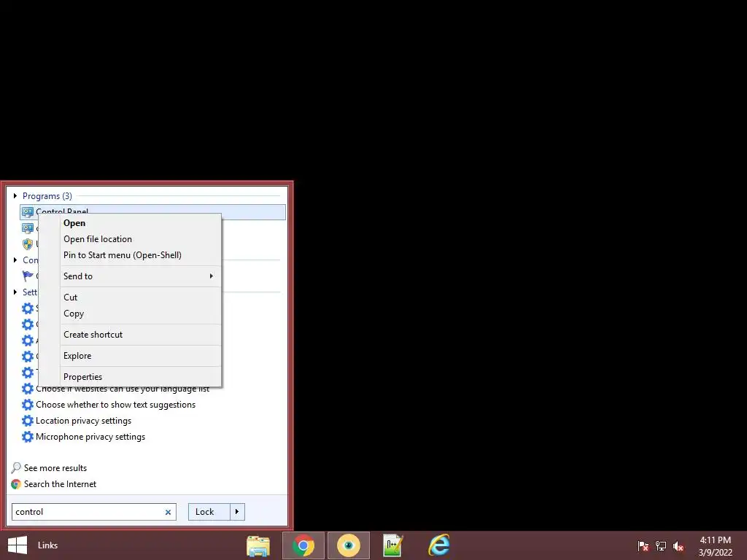Collapse the Programs (3) group
The height and width of the screenshot is (560, 747).
tap(15, 195)
